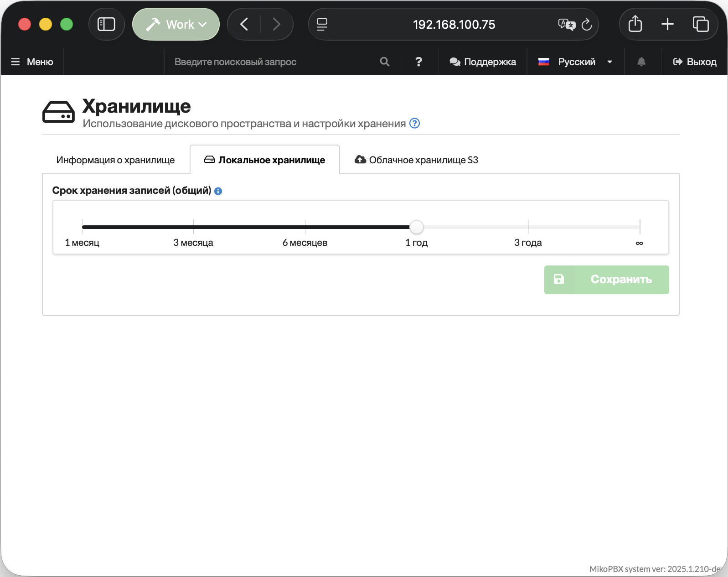This screenshot has height=577, width=728.
Task: Click the Сохранить button
Action: 606,280
